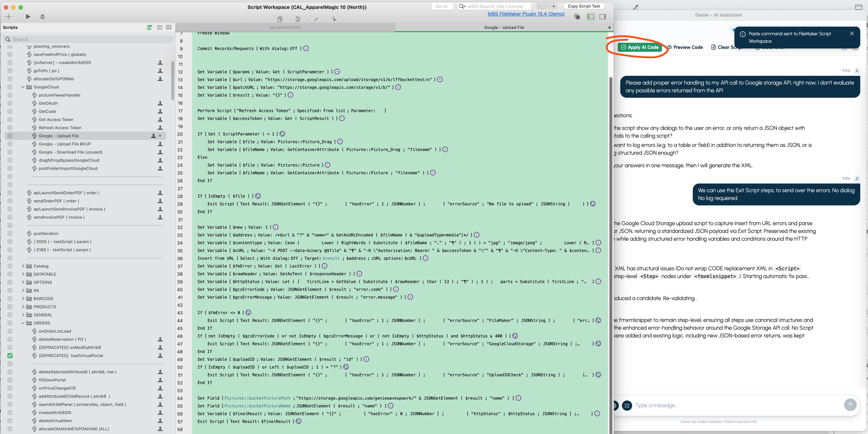868x434 pixels.
Task: Uncheck the loadVirtualPortal script checkbox
Action: 10,356
